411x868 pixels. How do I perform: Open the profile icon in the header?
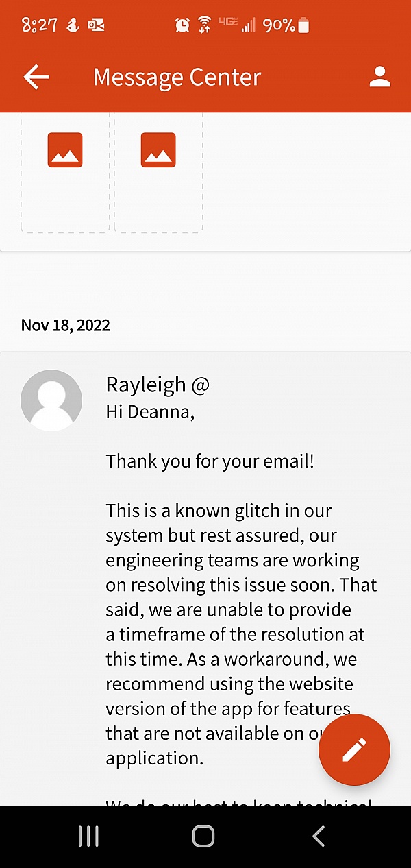(x=379, y=77)
